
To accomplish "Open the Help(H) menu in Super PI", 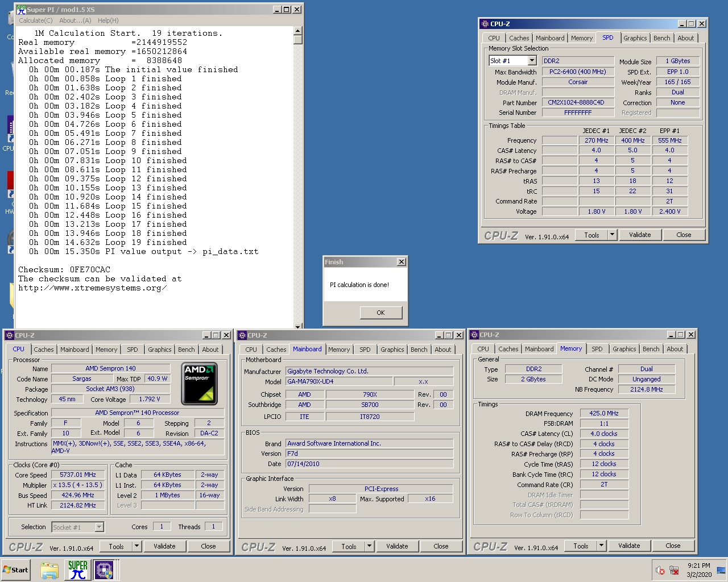I will point(108,20).
